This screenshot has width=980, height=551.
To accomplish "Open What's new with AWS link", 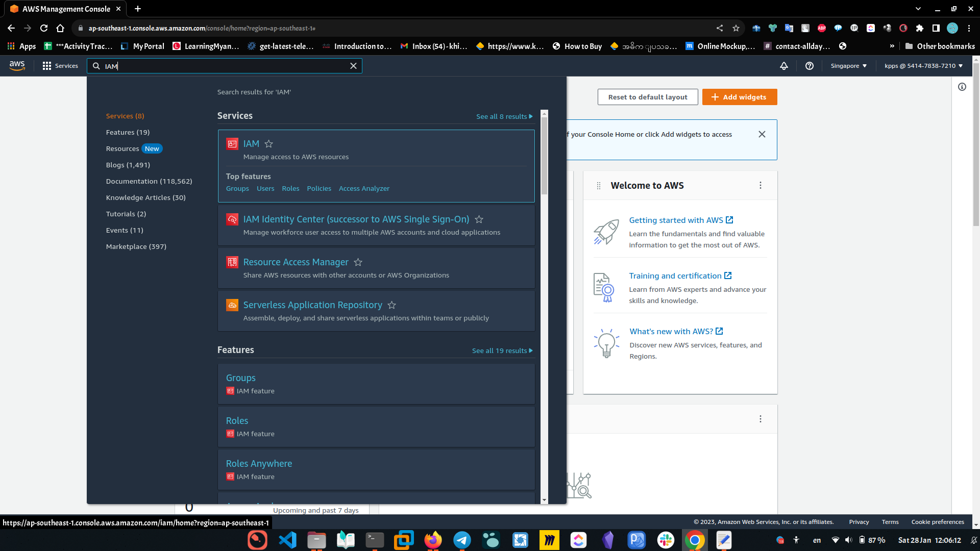I will 676,332.
